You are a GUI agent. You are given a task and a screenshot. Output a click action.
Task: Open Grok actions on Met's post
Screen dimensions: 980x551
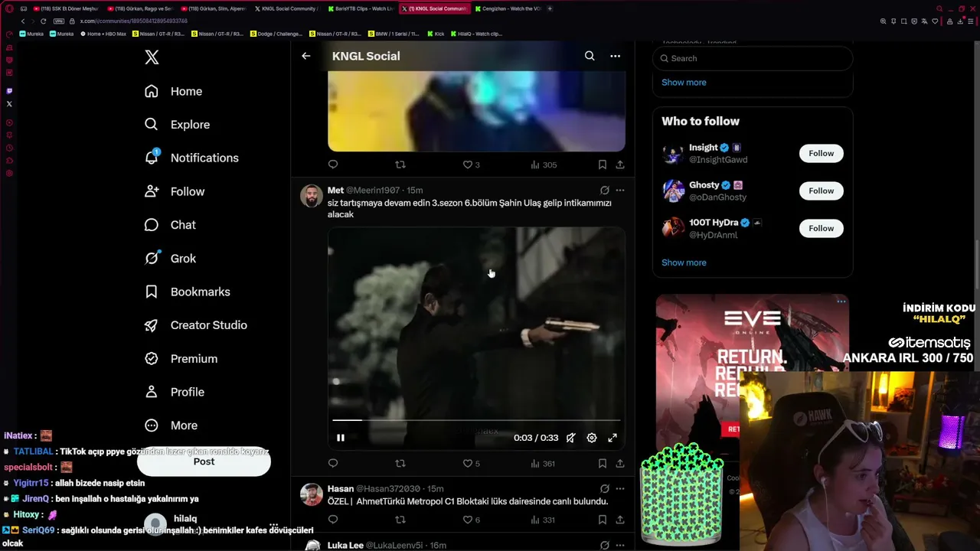tap(604, 191)
